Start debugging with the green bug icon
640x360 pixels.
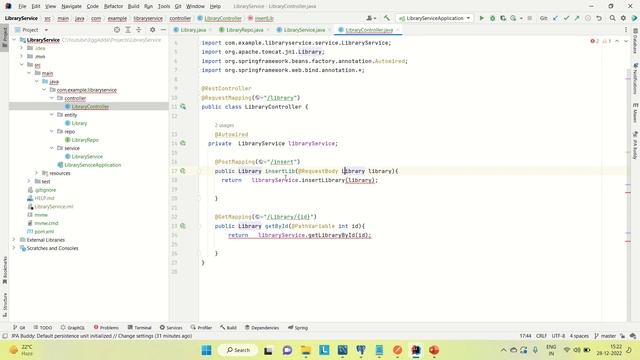point(492,18)
